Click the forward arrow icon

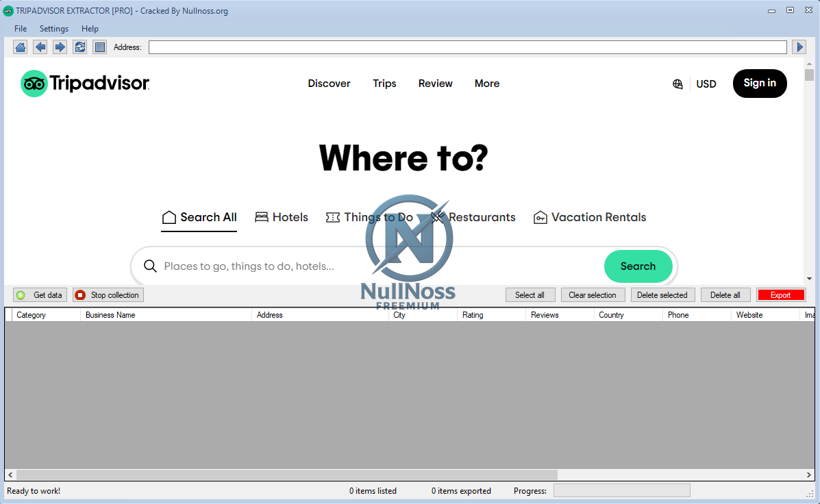pyautogui.click(x=60, y=47)
